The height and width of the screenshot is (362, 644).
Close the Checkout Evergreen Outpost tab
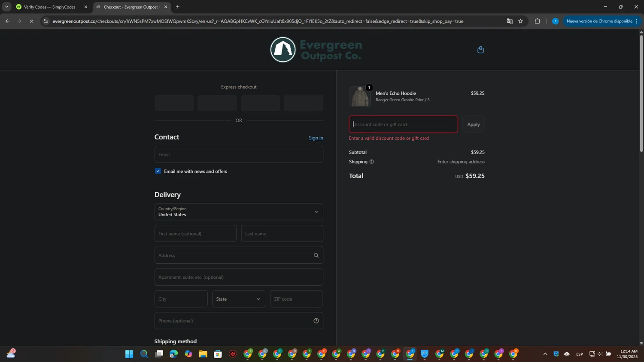[166, 7]
